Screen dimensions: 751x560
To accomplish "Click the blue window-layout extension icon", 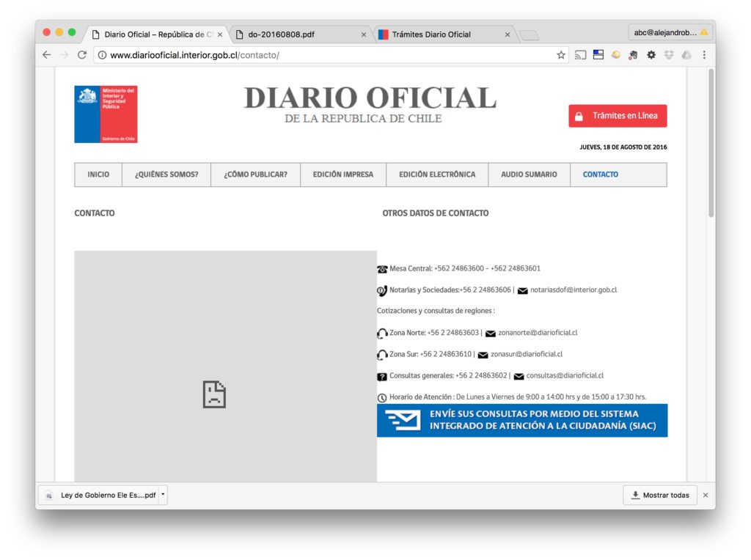I will click(x=598, y=54).
